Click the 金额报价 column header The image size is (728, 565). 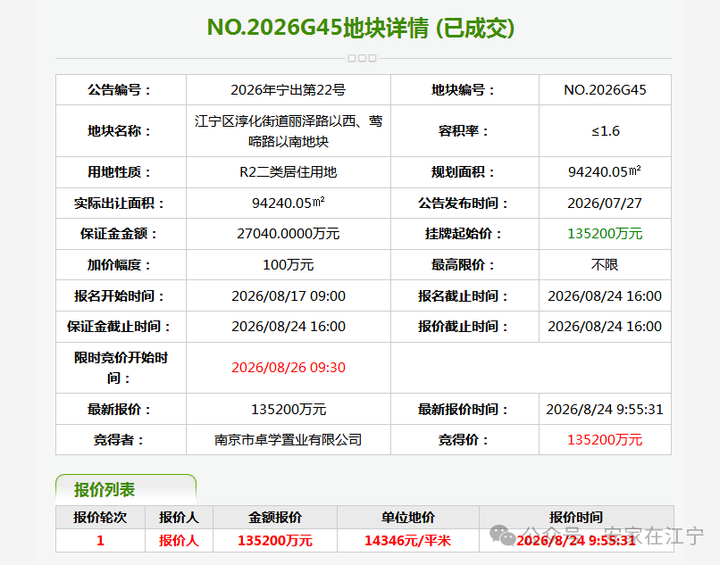coord(275,517)
